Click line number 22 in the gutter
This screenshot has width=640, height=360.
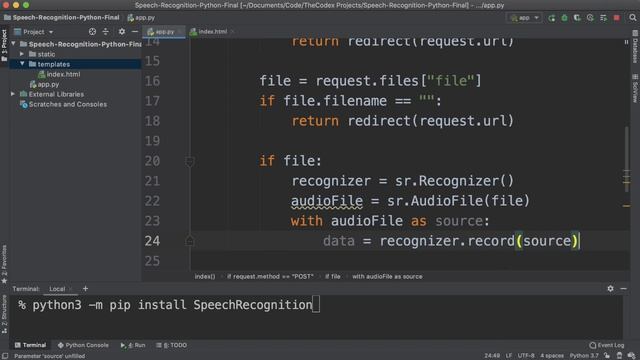[x=152, y=201]
